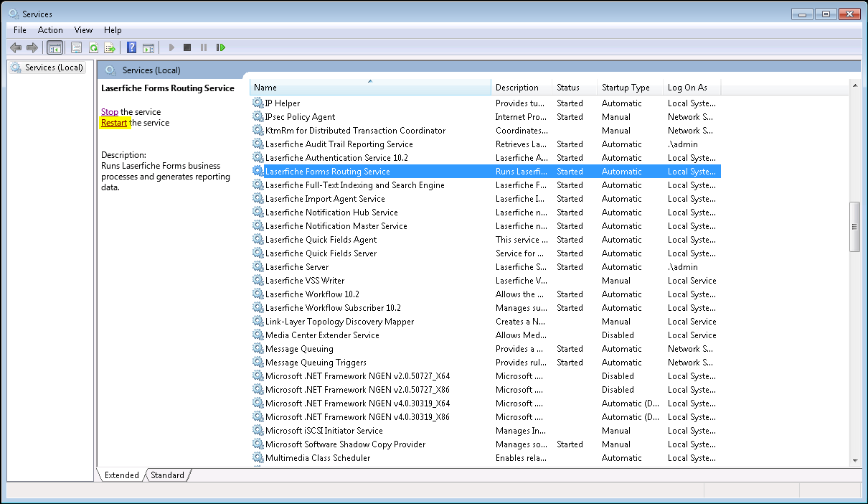Click the Start Service play icon
This screenshot has height=504, width=868.
point(171,47)
